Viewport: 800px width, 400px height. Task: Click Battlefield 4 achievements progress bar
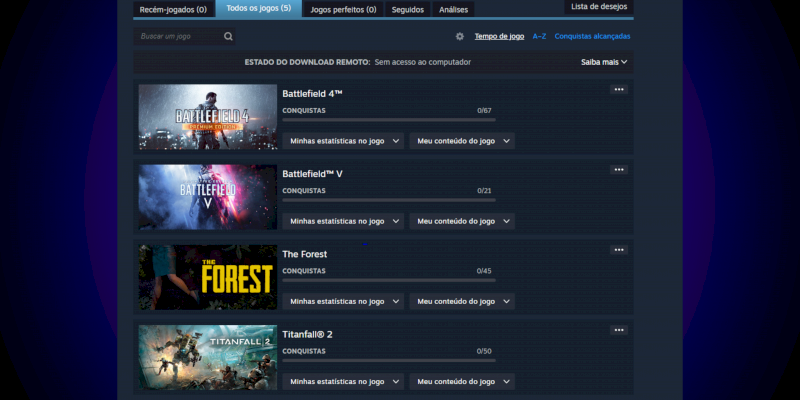pyautogui.click(x=389, y=120)
